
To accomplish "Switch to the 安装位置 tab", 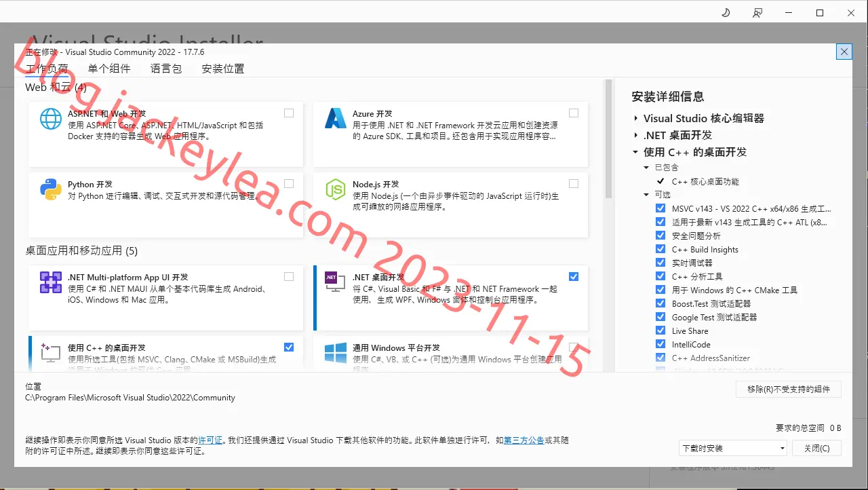I will coord(223,69).
